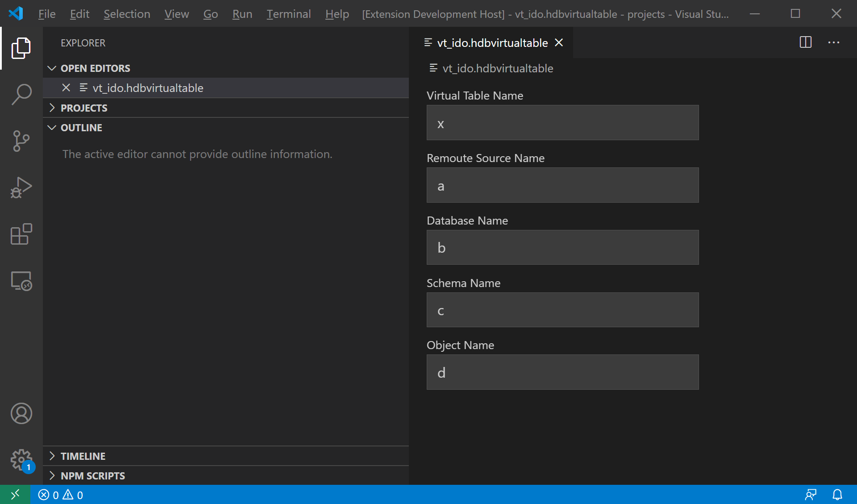This screenshot has width=857, height=504.
Task: Check errors and warnings in the status bar
Action: (x=61, y=495)
